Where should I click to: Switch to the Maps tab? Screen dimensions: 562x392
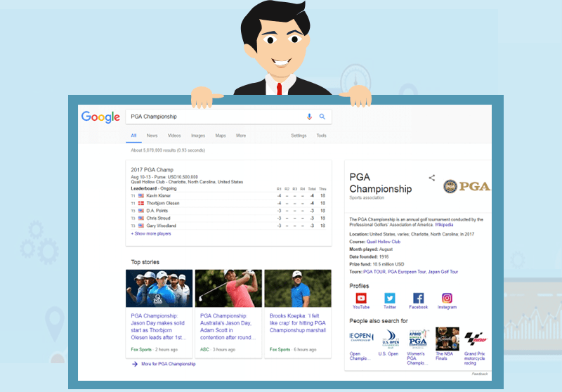point(221,136)
